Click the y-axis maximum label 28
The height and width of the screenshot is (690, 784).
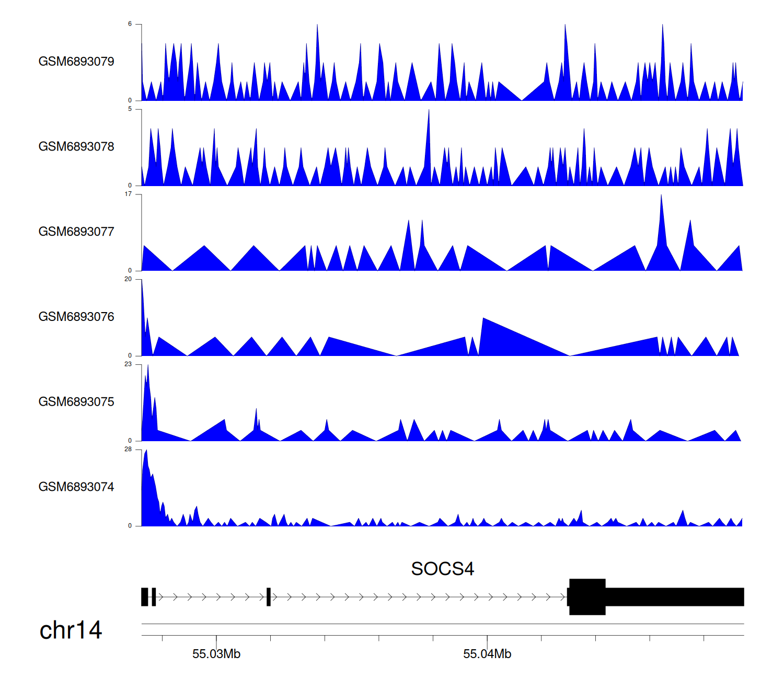(128, 450)
